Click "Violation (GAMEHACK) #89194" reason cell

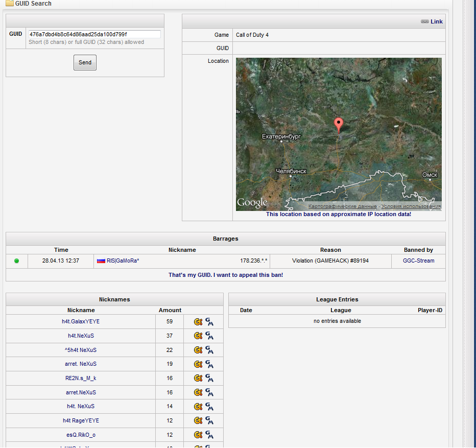[330, 261]
